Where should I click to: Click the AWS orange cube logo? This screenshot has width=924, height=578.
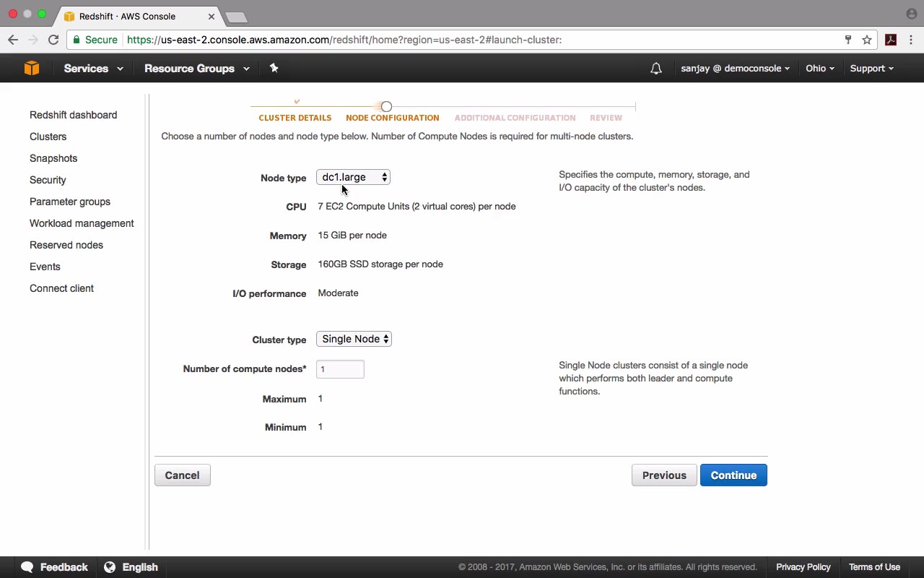click(32, 68)
